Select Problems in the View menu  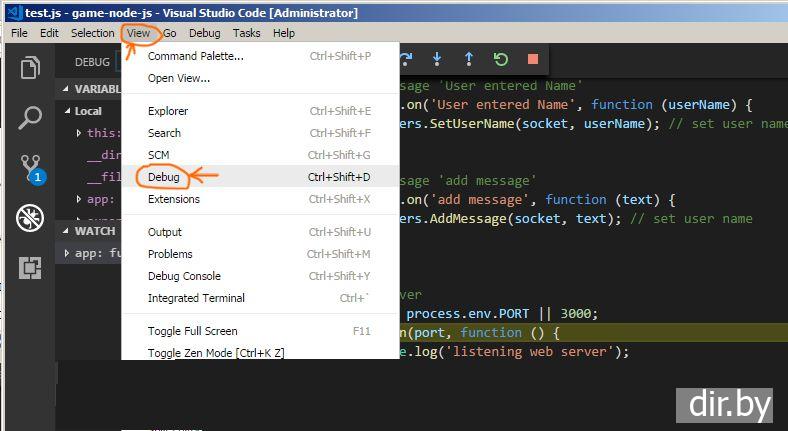point(260,254)
